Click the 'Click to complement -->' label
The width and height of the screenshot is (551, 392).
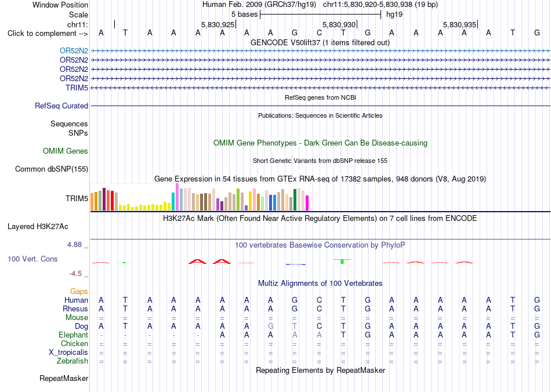click(x=48, y=34)
